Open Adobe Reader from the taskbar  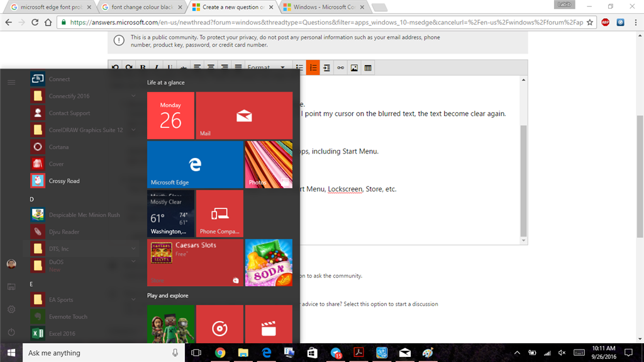[x=358, y=353]
